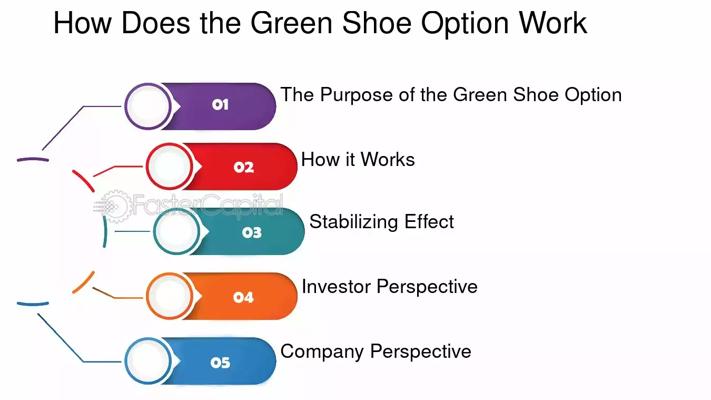This screenshot has width=711, height=400.
Task: Select the purple pill numbered 01
Action: (x=222, y=104)
